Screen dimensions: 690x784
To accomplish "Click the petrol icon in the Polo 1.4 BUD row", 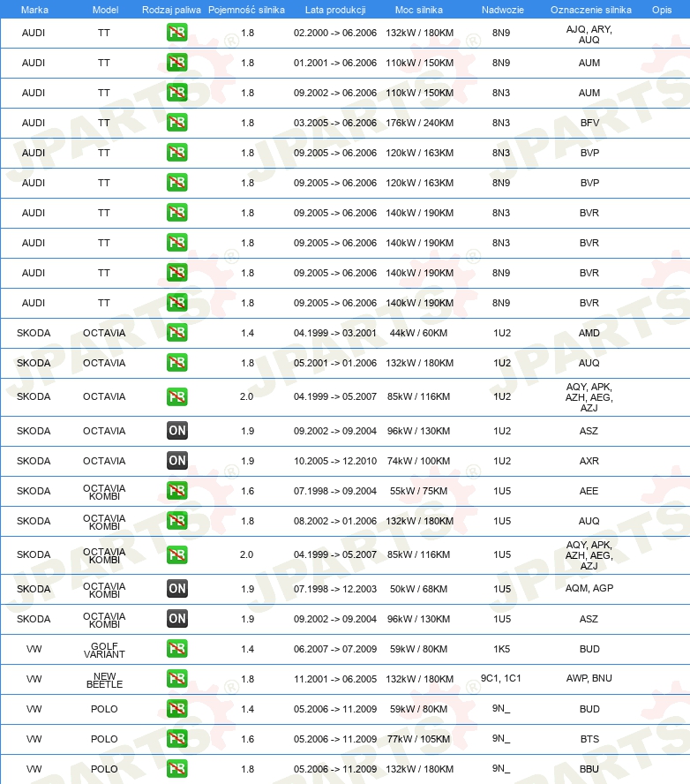I will [176, 709].
